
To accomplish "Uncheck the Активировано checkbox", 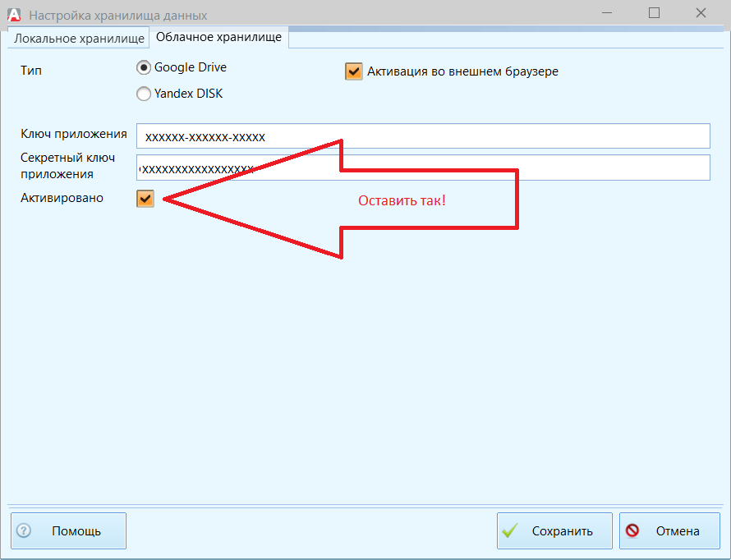I will [145, 198].
